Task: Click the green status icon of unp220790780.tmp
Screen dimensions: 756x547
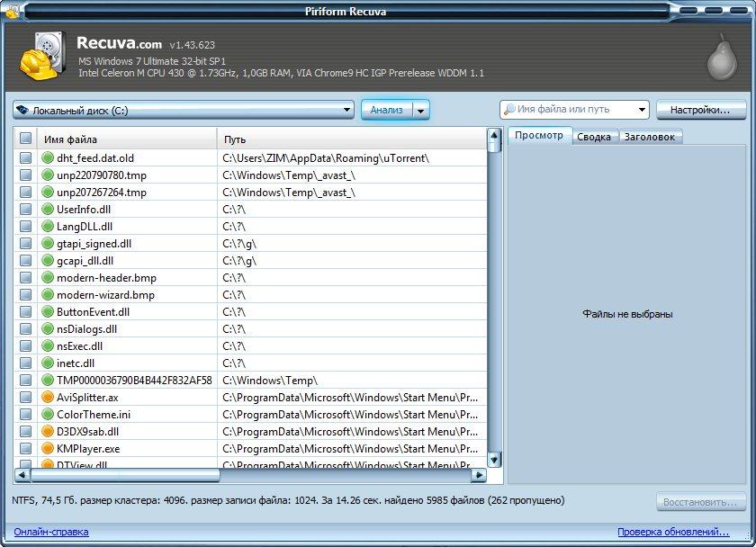Action: click(47, 175)
